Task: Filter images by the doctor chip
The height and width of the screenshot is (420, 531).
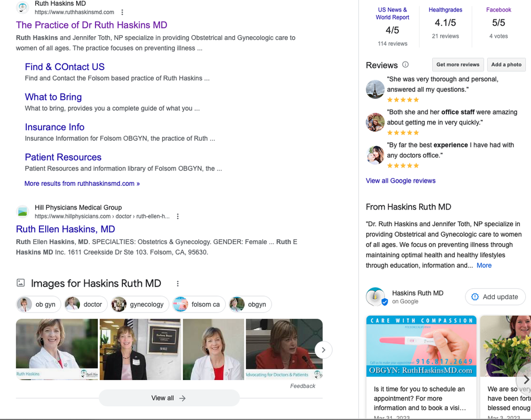Action: pos(86,304)
